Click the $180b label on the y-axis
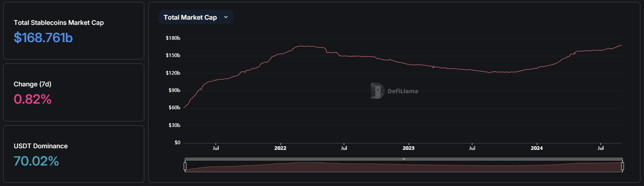The height and width of the screenshot is (186, 644). point(173,38)
